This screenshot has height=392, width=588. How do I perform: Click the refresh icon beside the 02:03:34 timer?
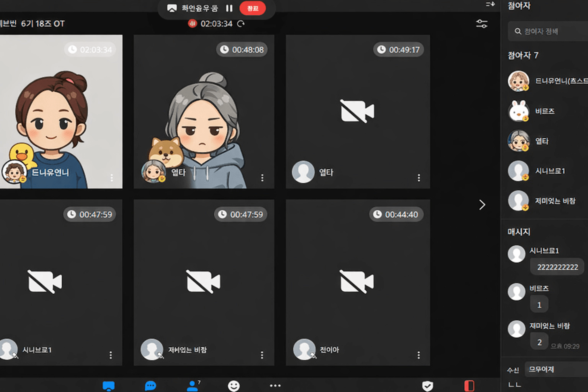241,24
